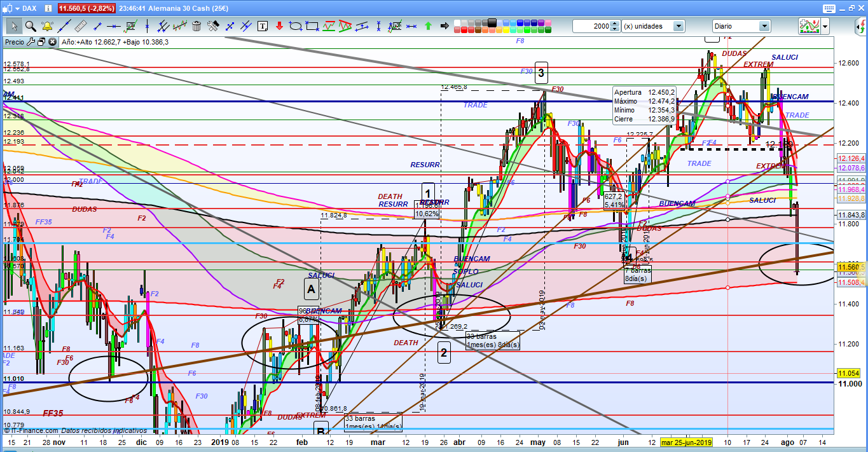Activate the magnifying glass zoom tool
Viewport: 868px width, 452px height.
(30, 26)
